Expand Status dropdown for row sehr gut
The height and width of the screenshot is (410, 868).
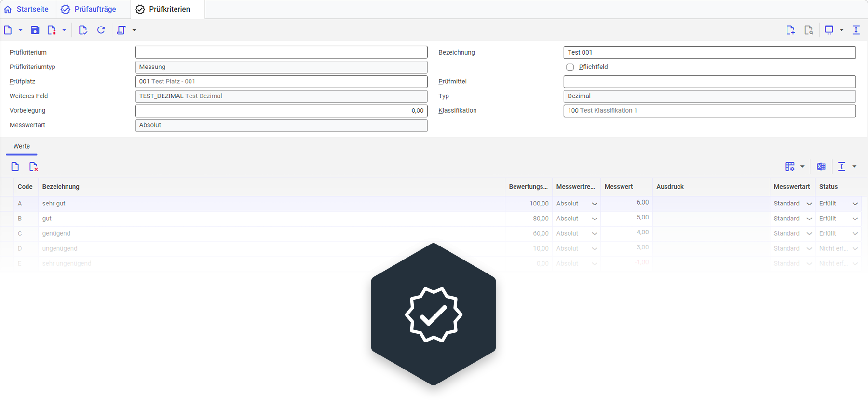pos(855,204)
